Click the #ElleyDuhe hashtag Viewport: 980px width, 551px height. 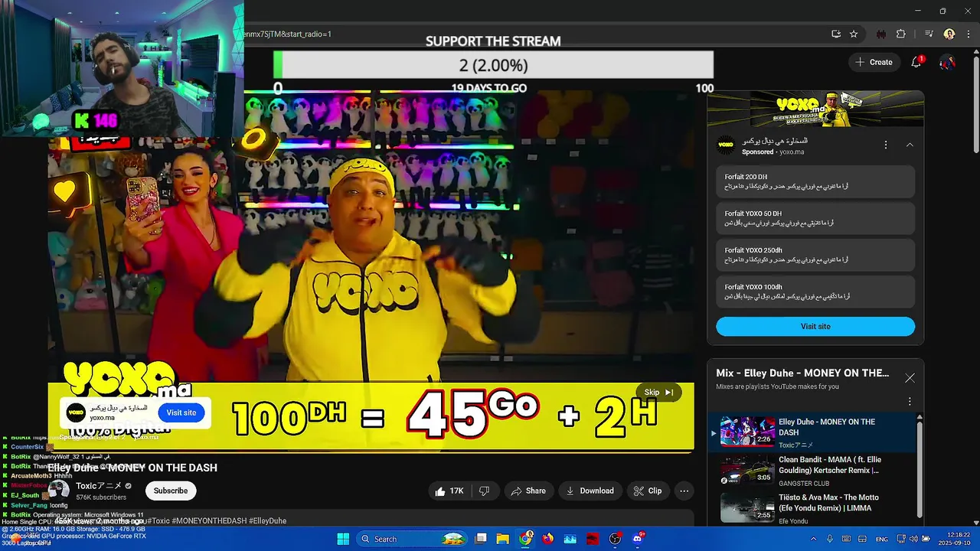[267, 521]
